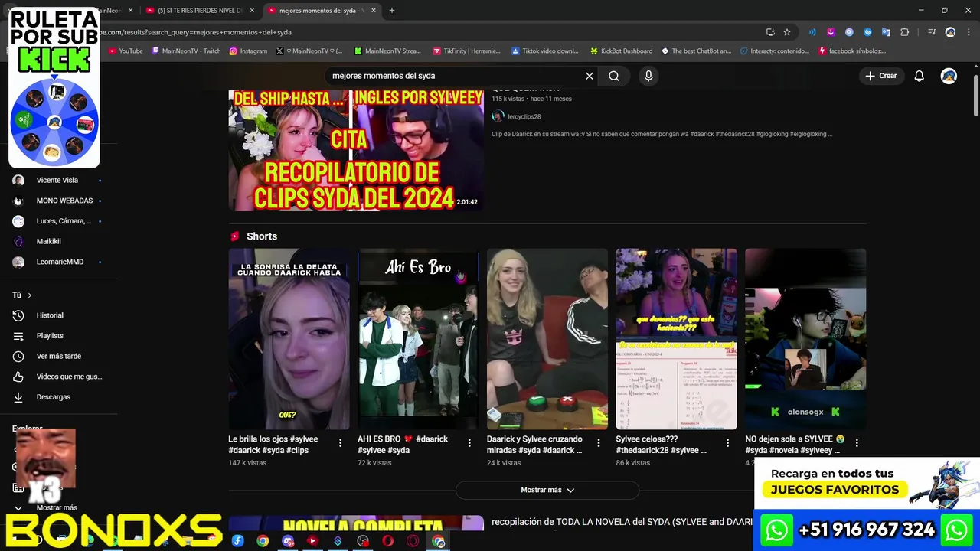Open the blue F app in the taskbar
Screen dimensions: 980x551
coord(237,541)
